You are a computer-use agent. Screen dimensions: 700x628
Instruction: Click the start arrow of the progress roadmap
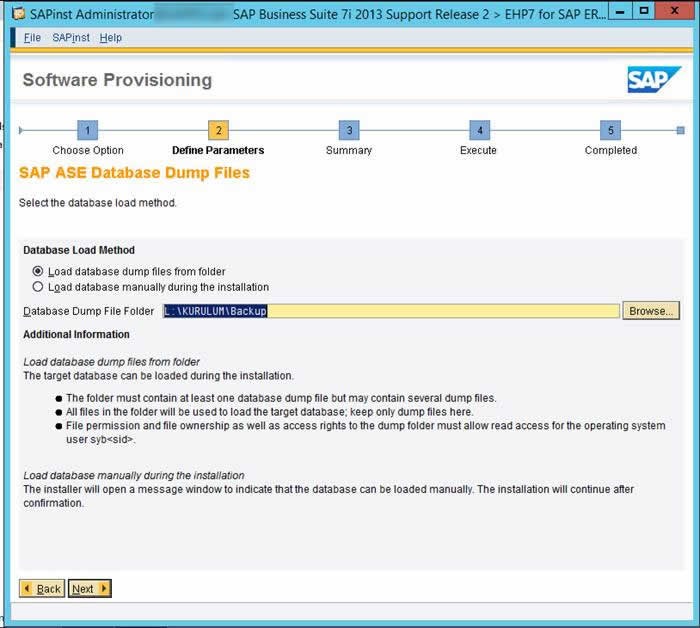point(21,130)
